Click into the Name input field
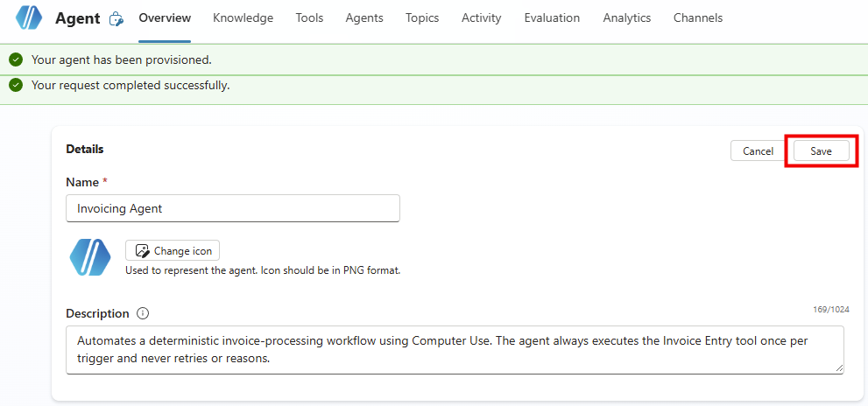The width and height of the screenshot is (868, 406). 233,208
